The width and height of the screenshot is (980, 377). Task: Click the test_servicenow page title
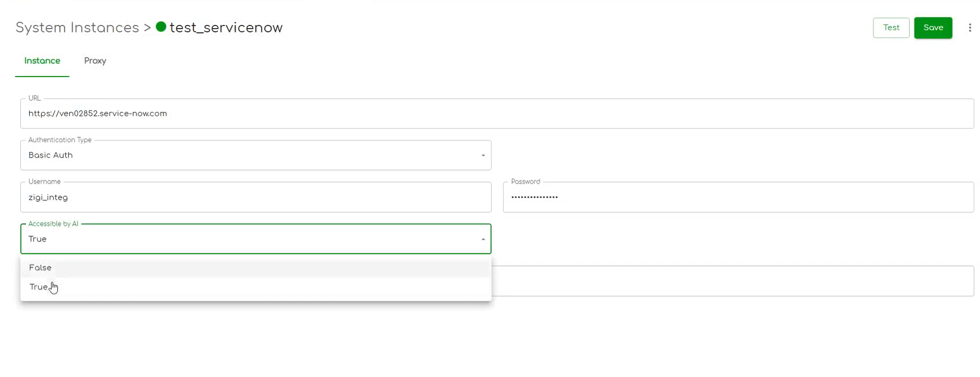pos(226,27)
